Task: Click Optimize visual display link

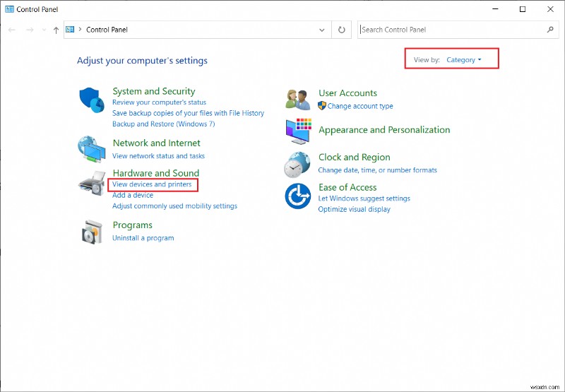Action: pyautogui.click(x=355, y=209)
